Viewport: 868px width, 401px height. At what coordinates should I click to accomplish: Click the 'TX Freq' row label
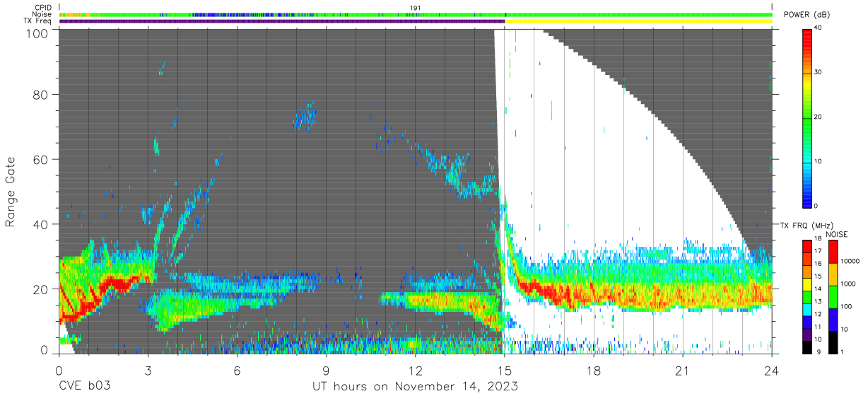38,21
